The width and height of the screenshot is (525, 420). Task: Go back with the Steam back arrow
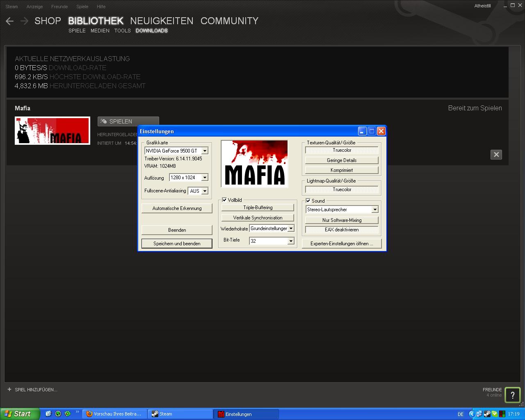click(x=10, y=21)
